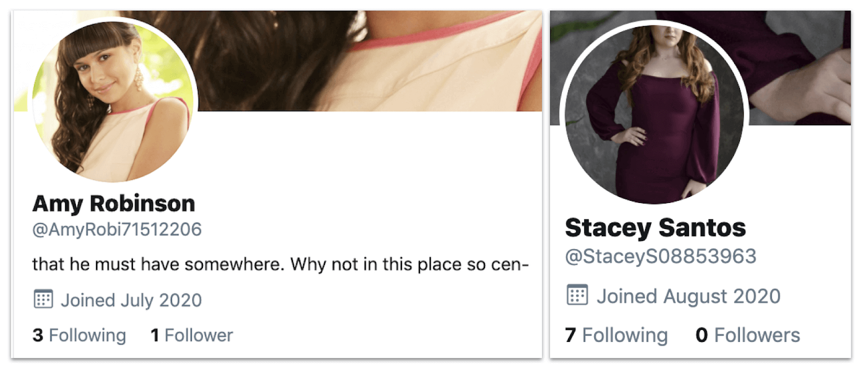Open the Followers word in Stacey's stats
868x375 pixels.
[x=757, y=335]
